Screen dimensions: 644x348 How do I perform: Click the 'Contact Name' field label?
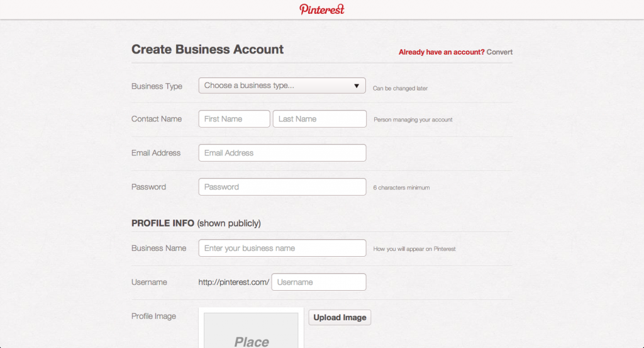coord(157,119)
